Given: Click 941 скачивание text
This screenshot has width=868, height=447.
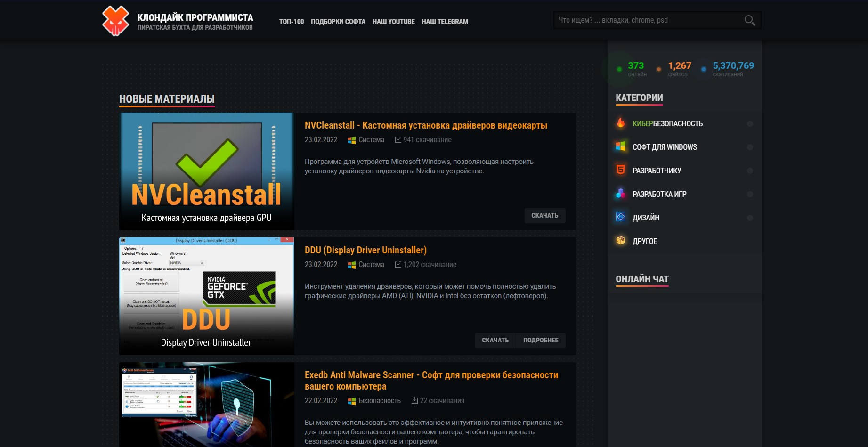Looking at the screenshot, I should [427, 140].
